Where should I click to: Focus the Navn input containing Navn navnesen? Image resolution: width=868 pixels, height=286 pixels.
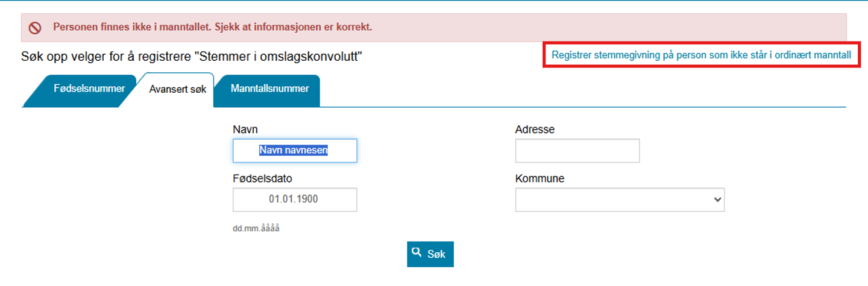point(295,151)
